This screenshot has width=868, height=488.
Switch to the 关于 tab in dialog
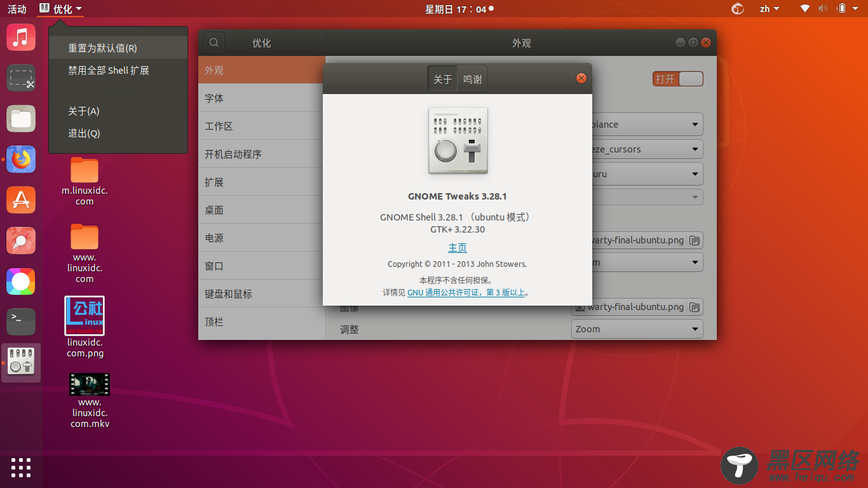[x=443, y=79]
